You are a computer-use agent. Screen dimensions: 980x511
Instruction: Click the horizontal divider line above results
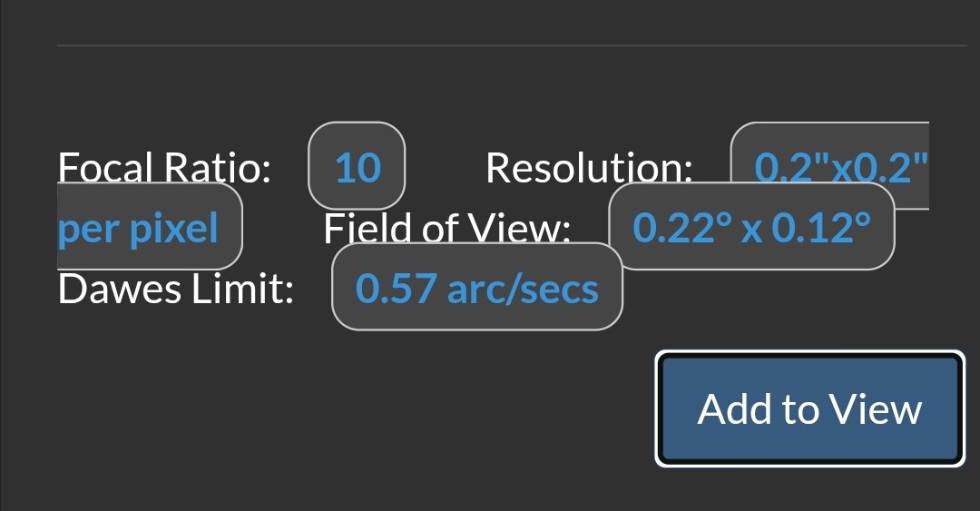[512, 44]
